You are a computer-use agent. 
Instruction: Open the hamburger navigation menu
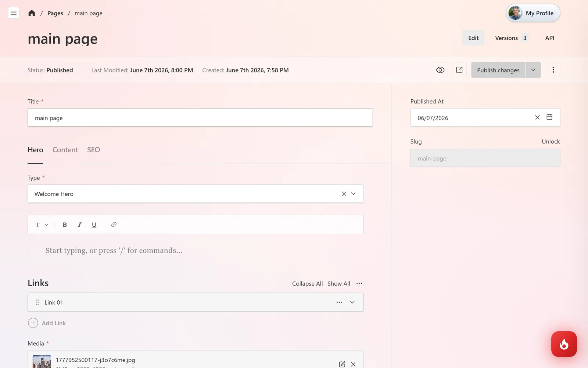(14, 13)
